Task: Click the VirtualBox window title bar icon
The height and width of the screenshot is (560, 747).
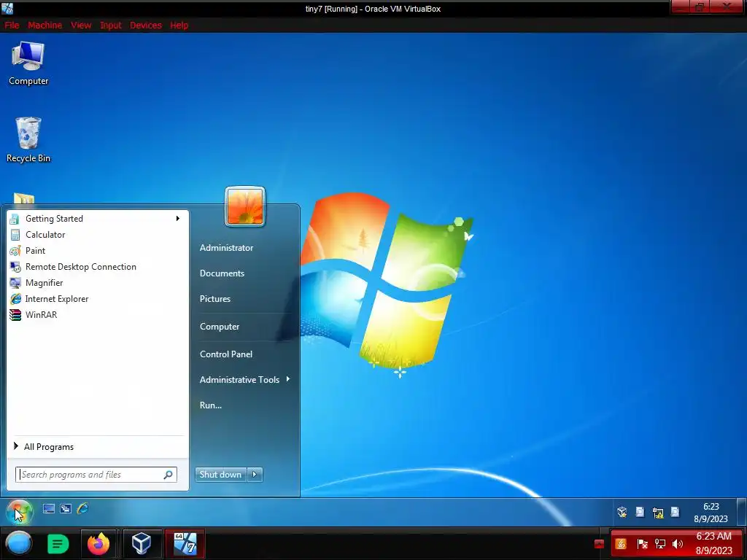Action: click(7, 8)
